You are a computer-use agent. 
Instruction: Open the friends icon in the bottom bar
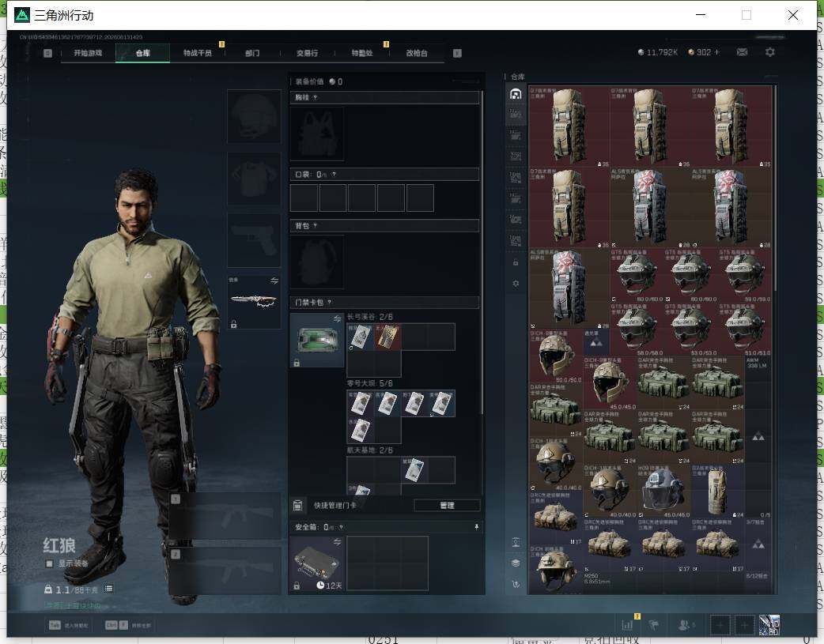tap(685, 625)
